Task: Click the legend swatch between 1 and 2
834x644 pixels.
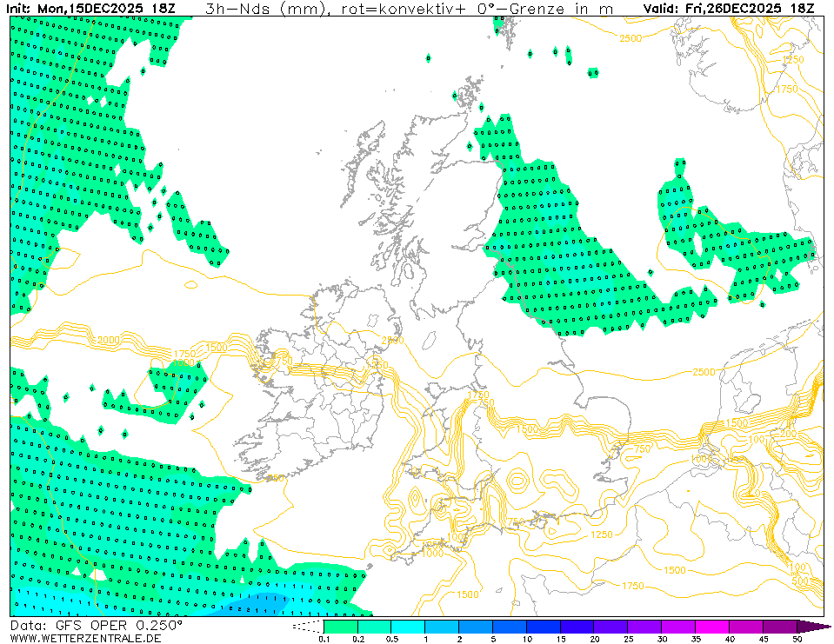Action: [442, 626]
